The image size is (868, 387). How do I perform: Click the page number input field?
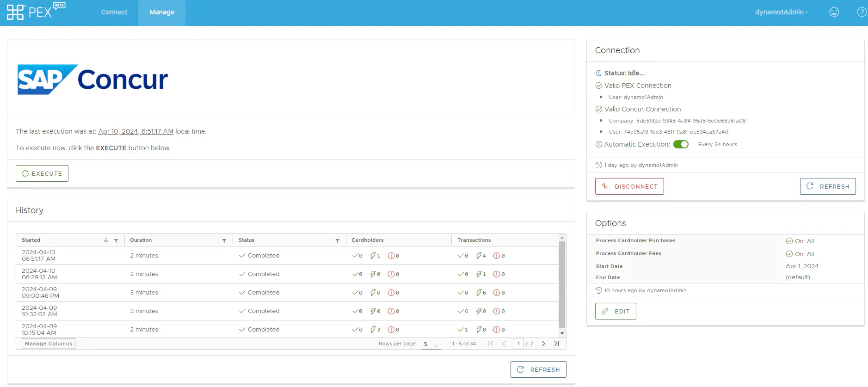(x=518, y=344)
